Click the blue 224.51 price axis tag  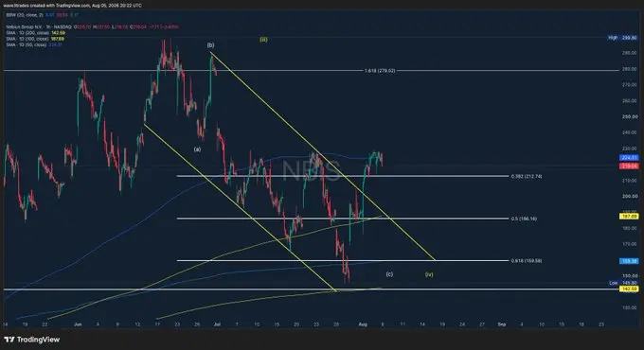[x=629, y=158]
